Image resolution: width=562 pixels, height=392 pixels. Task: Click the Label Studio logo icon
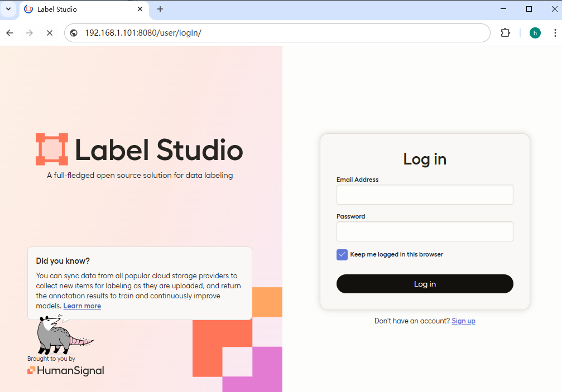[52, 149]
